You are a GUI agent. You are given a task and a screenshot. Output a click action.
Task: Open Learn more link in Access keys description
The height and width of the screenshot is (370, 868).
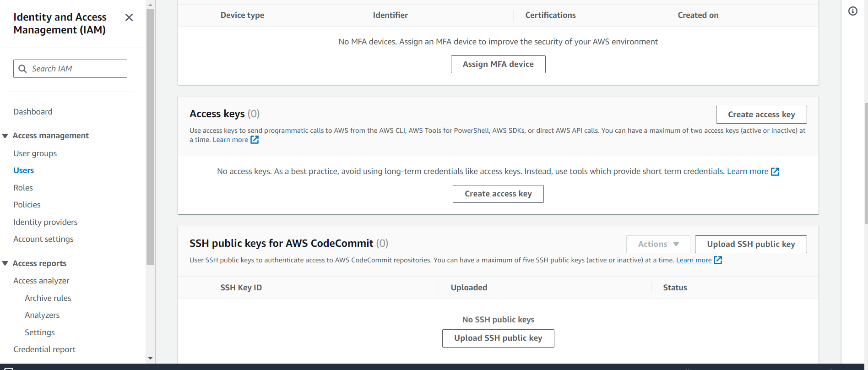coord(230,140)
